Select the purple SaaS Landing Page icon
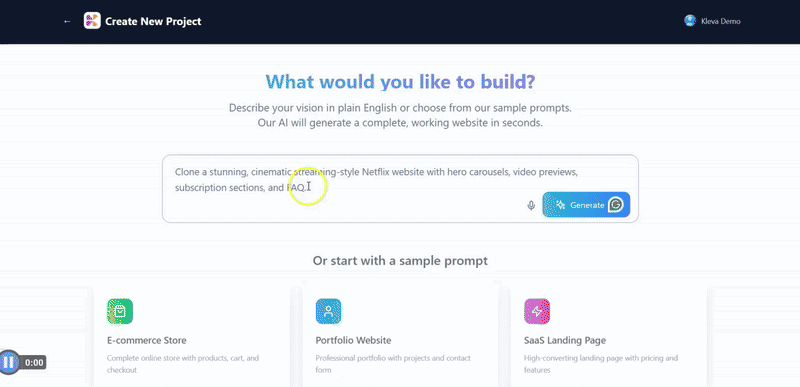 pyautogui.click(x=537, y=311)
